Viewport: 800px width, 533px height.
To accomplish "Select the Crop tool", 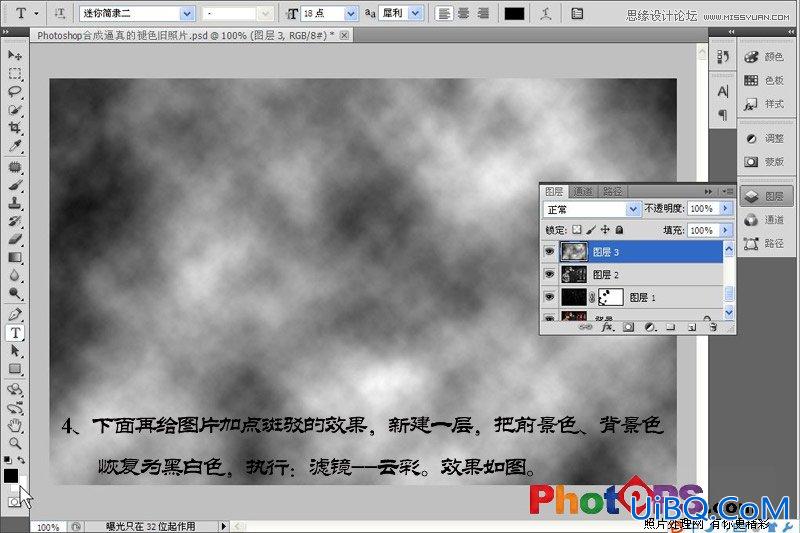I will [15, 128].
